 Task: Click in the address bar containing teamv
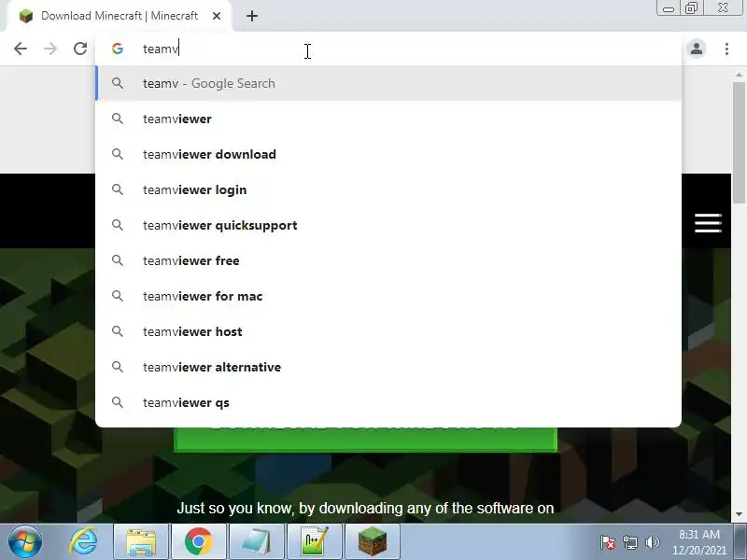tap(388, 49)
